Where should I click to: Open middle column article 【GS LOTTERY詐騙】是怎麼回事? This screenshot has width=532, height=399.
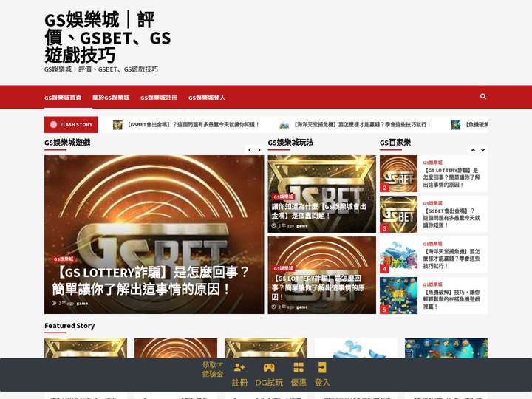318,287
